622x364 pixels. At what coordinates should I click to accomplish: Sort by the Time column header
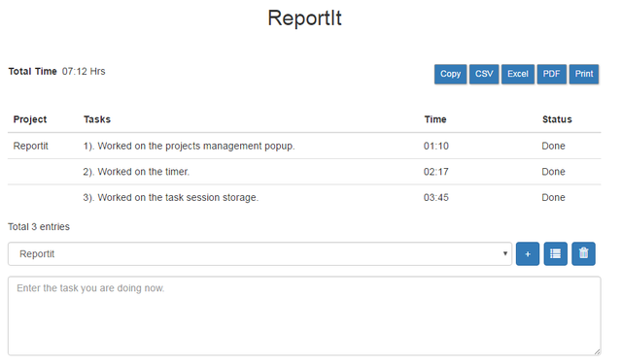tap(435, 119)
